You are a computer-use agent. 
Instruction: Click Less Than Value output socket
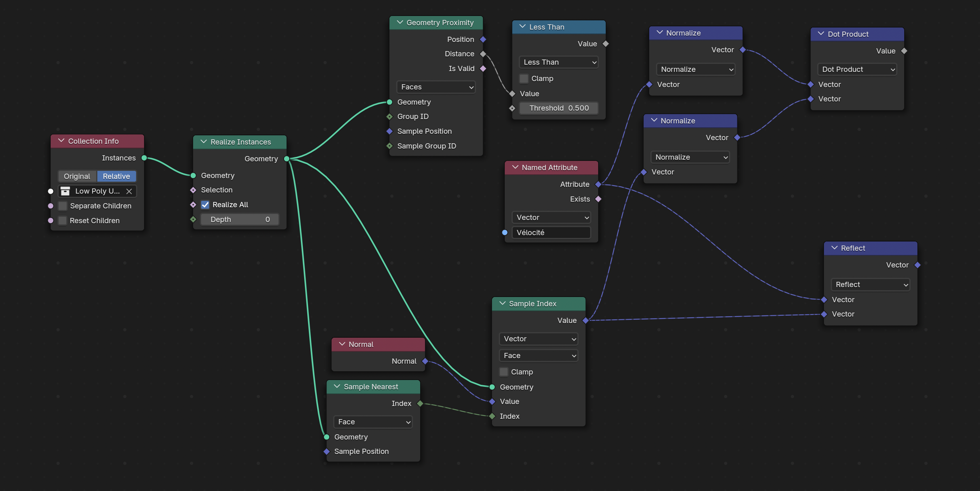606,44
